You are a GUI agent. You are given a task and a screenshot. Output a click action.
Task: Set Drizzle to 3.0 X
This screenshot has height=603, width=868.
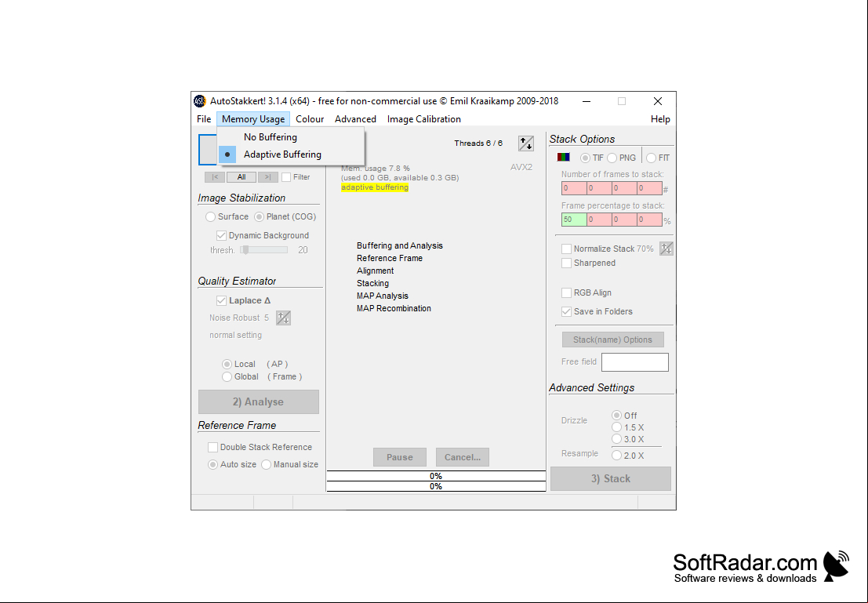coord(628,439)
